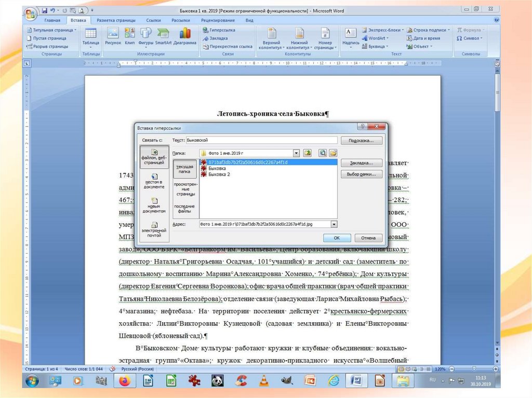Click the Browse for File folder icon
Screen dimensions: 532x398
[x=333, y=153]
